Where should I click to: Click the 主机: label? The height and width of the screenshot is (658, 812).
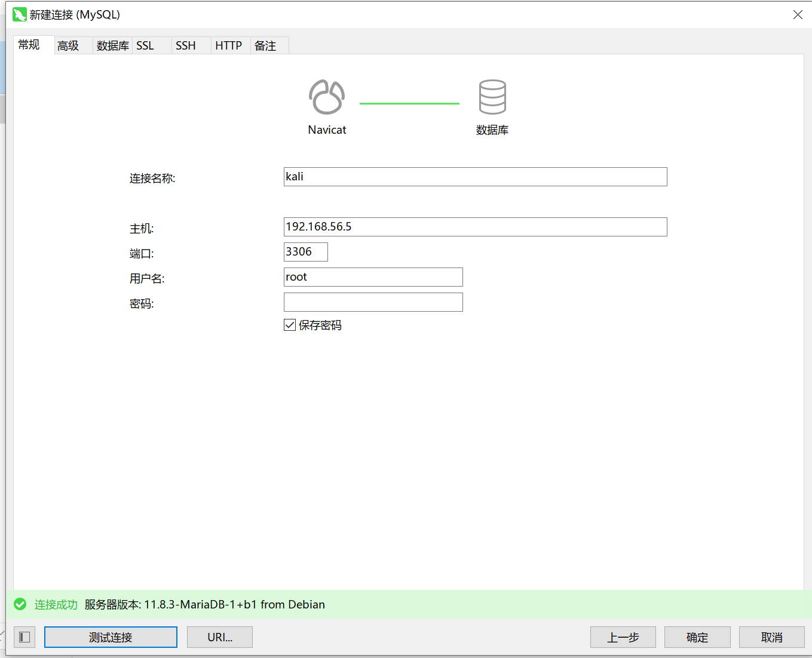tap(142, 228)
